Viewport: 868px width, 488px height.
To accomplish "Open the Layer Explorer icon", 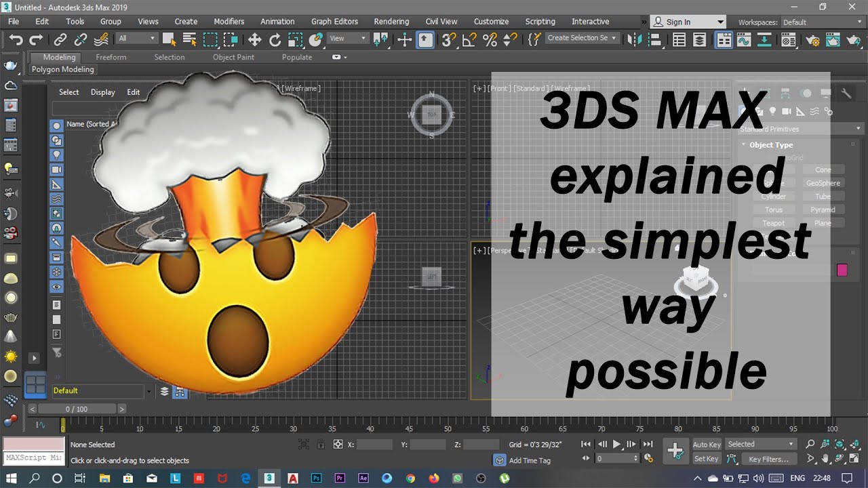I will coord(700,39).
